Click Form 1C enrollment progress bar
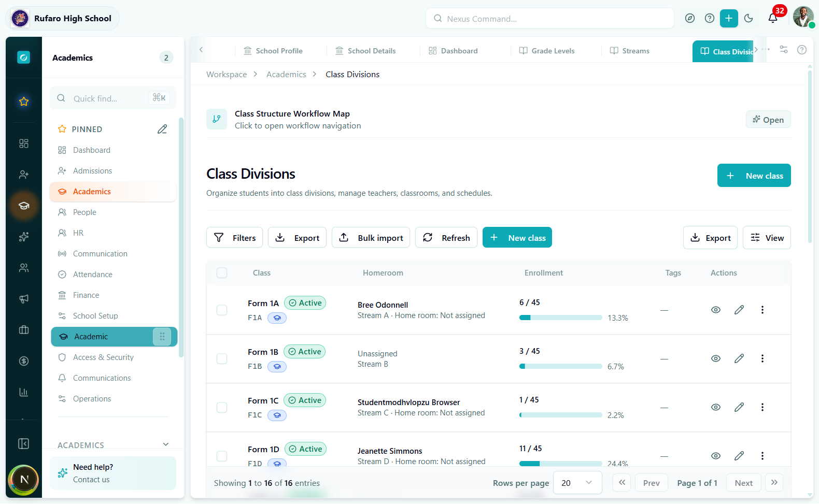This screenshot has height=504, width=819. (560, 415)
